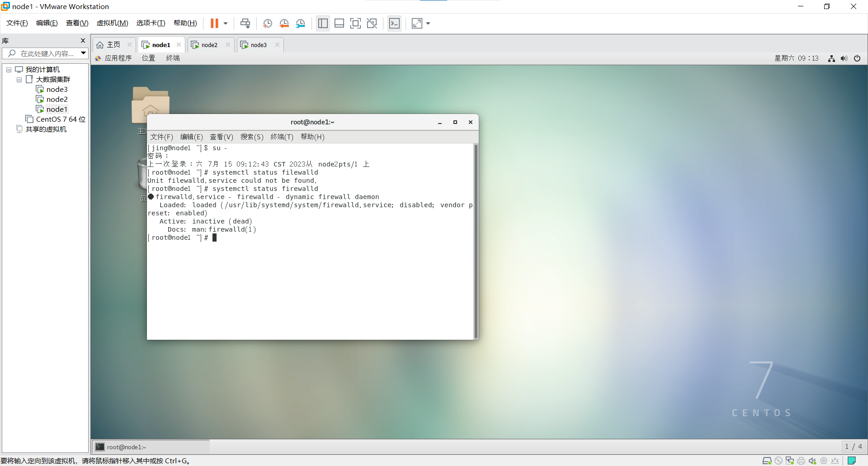Toggle the library sidebar view

tap(323, 23)
